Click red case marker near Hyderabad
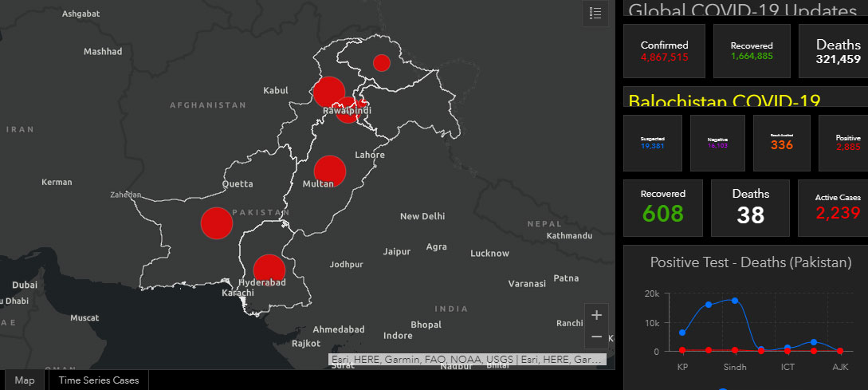868x390 pixels. [269, 270]
